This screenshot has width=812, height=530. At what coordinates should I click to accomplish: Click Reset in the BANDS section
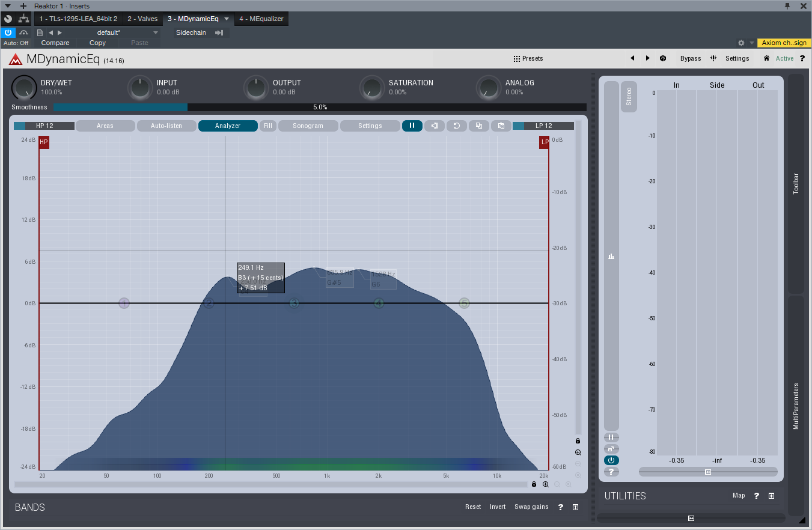tap(473, 507)
